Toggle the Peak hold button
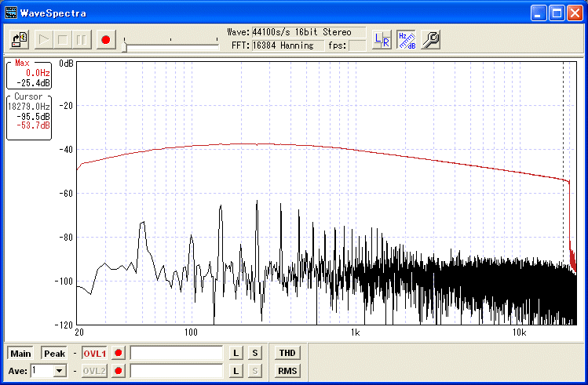Viewport: 588px width, 385px height. point(54,354)
